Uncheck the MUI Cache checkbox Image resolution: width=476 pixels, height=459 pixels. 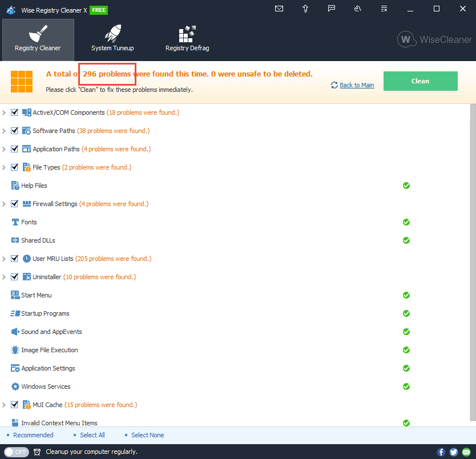coord(14,405)
